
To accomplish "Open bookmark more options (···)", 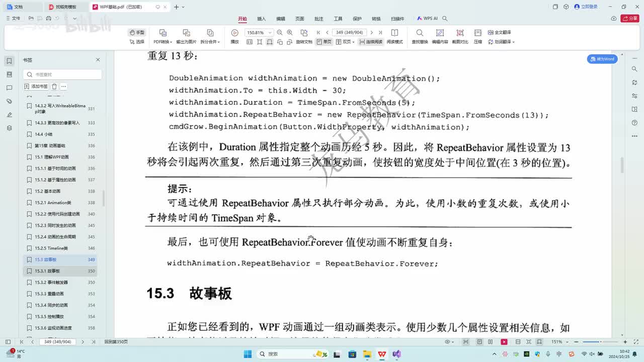I will [x=63, y=86].
